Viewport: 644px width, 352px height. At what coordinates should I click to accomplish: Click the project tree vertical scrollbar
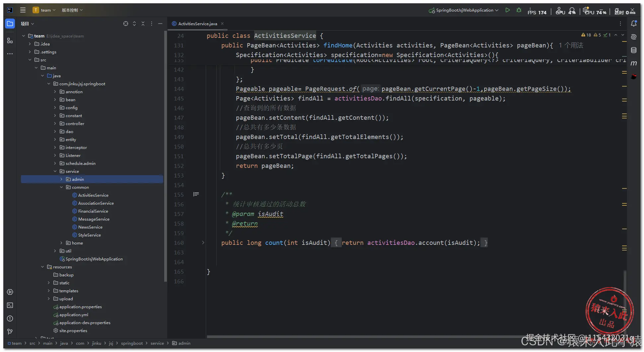coord(165,156)
